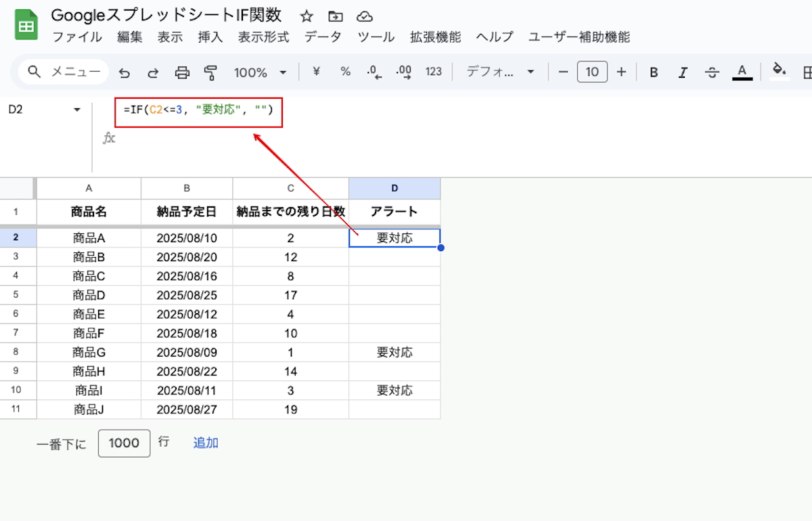Select header cell アラート
The width and height of the screenshot is (812, 521).
394,212
